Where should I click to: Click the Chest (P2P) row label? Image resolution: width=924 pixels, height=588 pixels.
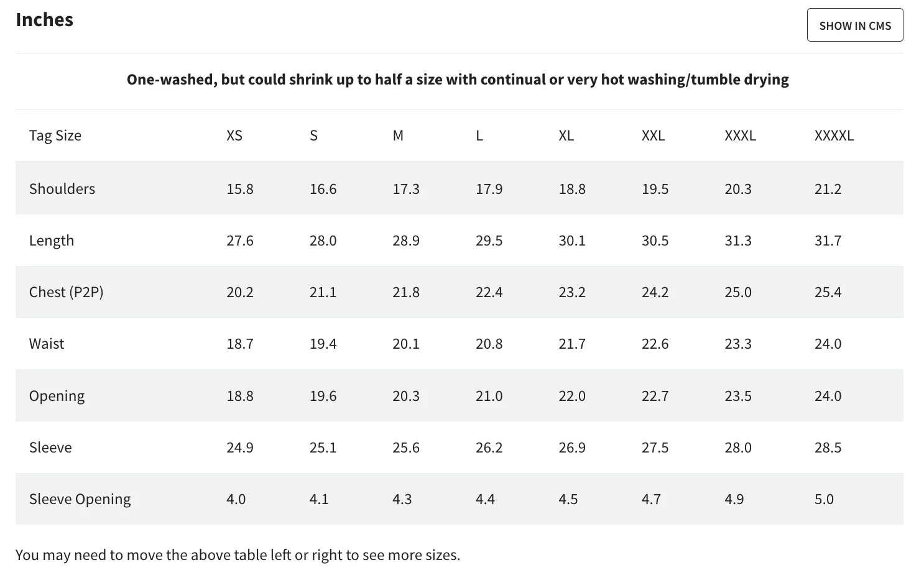tap(66, 292)
